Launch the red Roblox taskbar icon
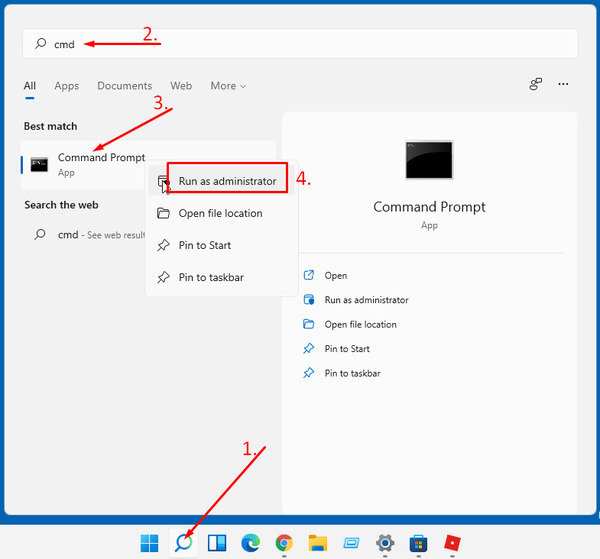 [x=452, y=543]
